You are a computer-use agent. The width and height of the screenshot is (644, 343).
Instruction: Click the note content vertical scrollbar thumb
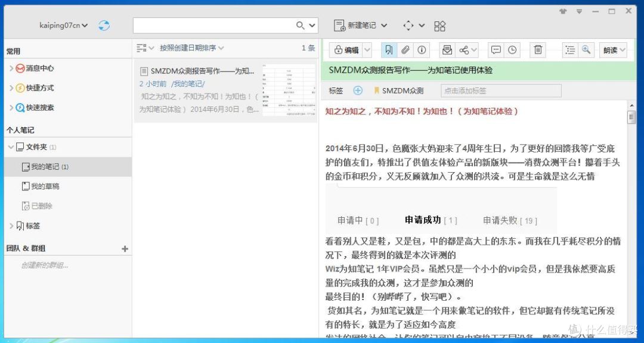(x=631, y=118)
